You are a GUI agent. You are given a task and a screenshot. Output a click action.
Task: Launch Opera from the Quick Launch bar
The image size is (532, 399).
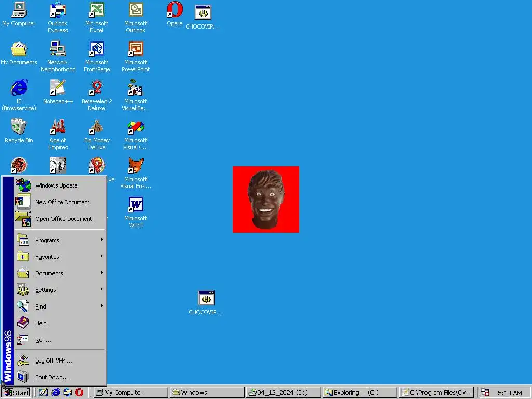79,393
